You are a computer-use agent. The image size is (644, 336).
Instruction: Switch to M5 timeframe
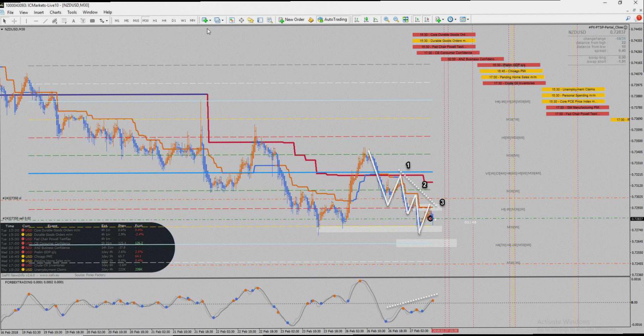(126, 20)
